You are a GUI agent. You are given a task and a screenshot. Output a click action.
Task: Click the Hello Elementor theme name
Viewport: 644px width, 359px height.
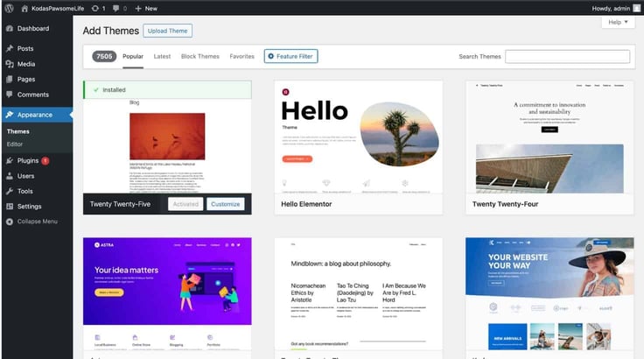(306, 204)
